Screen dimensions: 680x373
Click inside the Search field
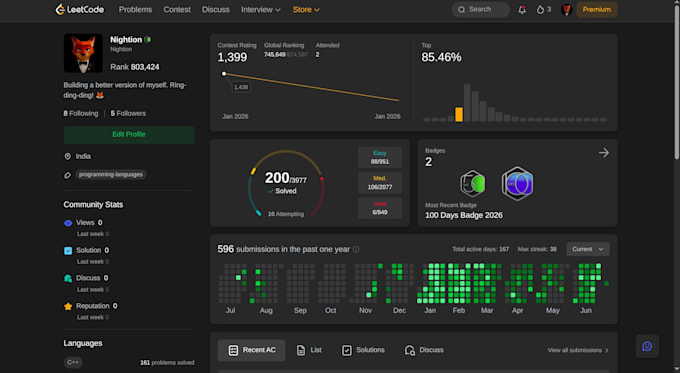click(481, 10)
